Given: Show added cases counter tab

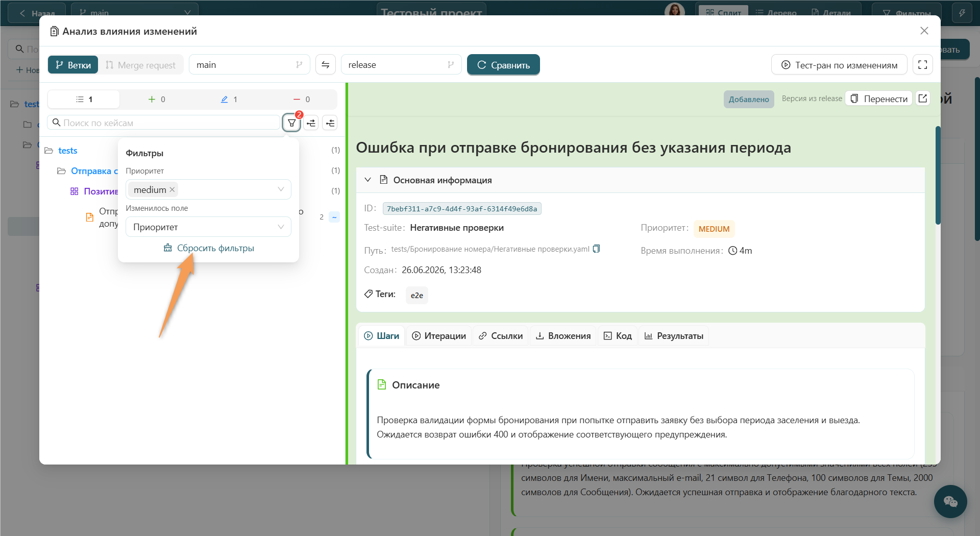Looking at the screenshot, I should (x=156, y=99).
